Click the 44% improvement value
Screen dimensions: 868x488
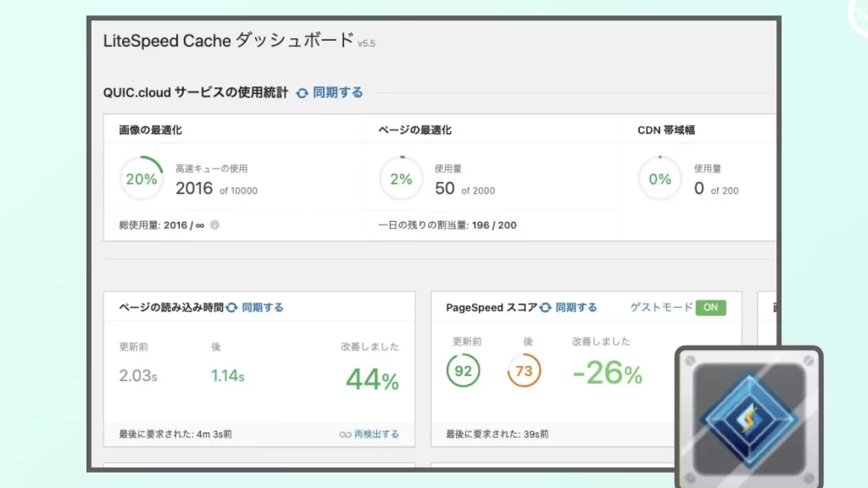coord(372,380)
